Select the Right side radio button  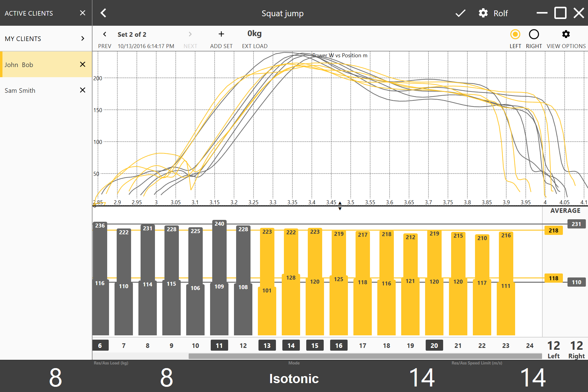coord(534,34)
